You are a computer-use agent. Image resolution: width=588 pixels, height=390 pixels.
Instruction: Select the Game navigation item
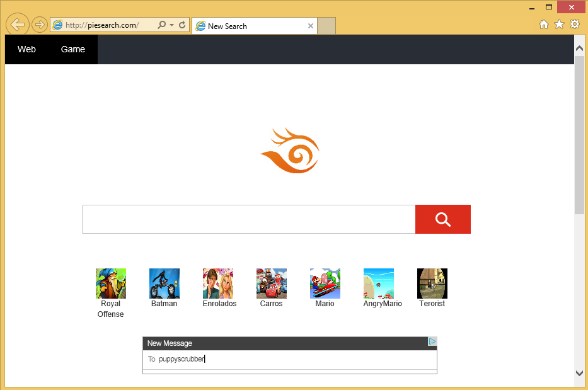click(x=73, y=49)
